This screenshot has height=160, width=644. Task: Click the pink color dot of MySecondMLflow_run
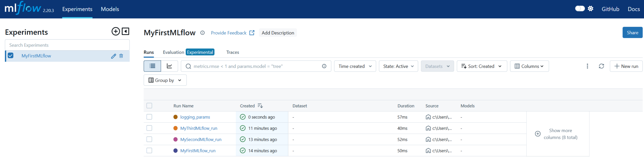pos(175,139)
